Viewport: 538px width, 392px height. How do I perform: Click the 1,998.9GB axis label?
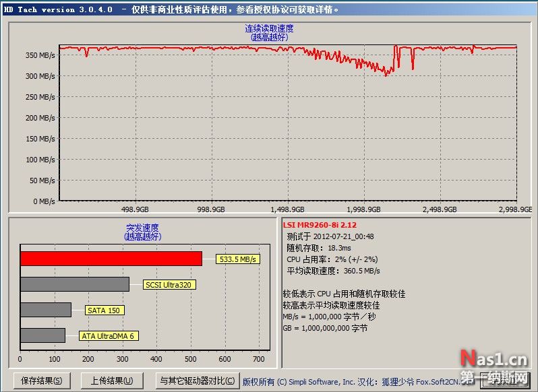(x=363, y=209)
